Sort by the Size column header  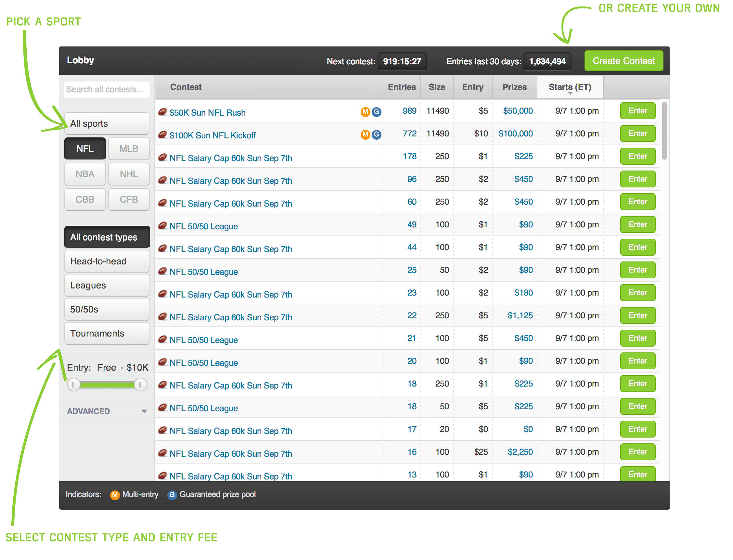[437, 87]
